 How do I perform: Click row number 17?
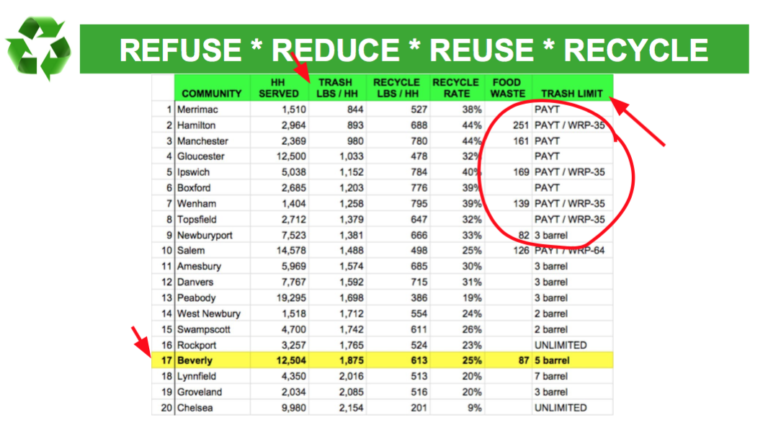pyautogui.click(x=167, y=360)
